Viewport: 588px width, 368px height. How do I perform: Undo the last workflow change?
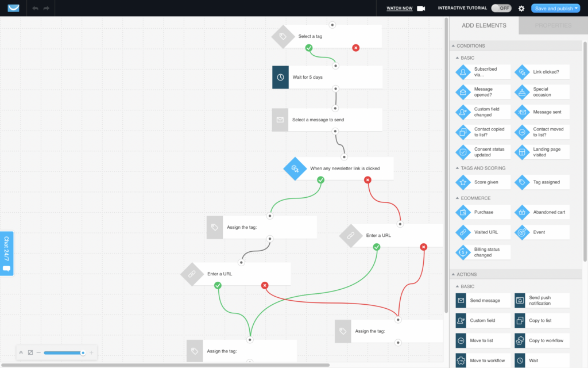pos(35,8)
